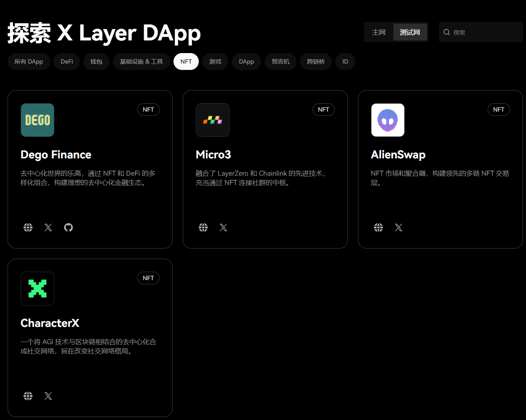
Task: Open Dego Finance website globe icon
Action: point(28,227)
